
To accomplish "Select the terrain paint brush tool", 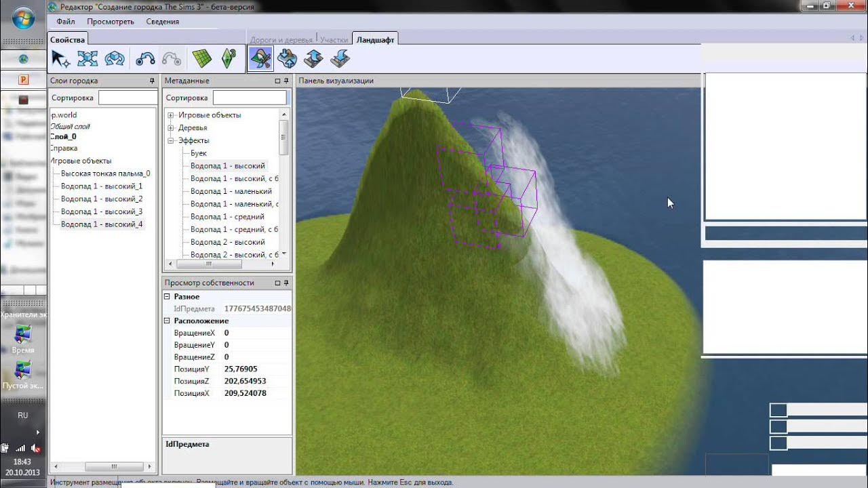I will [x=260, y=59].
